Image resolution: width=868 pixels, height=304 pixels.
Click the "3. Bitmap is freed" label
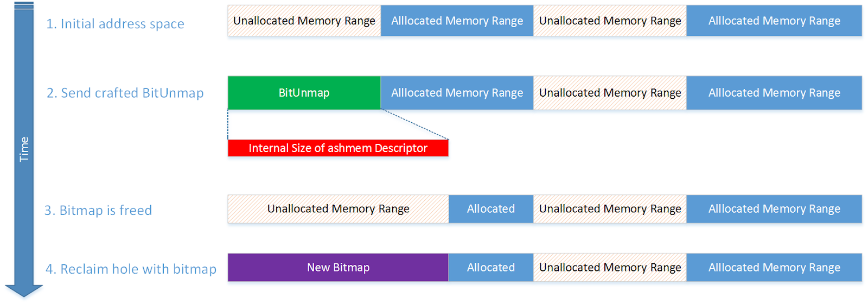pos(98,211)
